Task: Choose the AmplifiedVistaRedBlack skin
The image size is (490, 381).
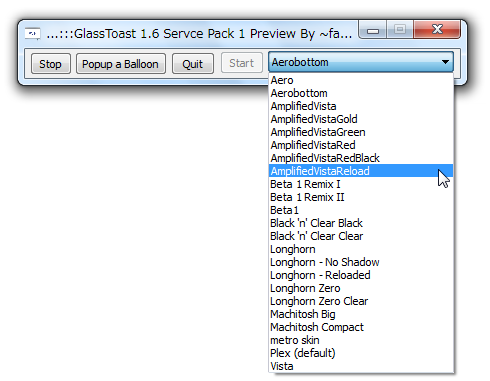Action: pos(361,158)
